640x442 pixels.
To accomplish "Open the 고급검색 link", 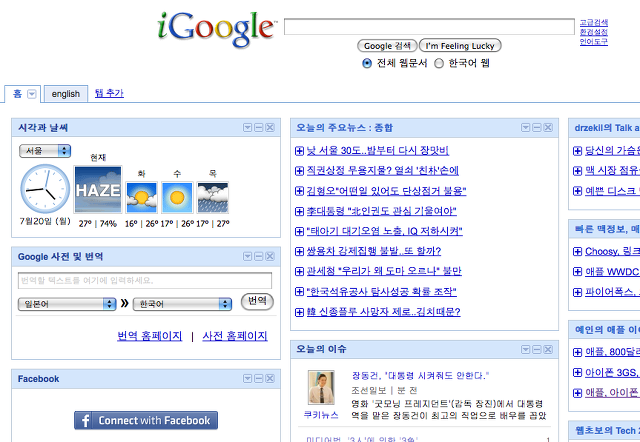I will tap(594, 22).
